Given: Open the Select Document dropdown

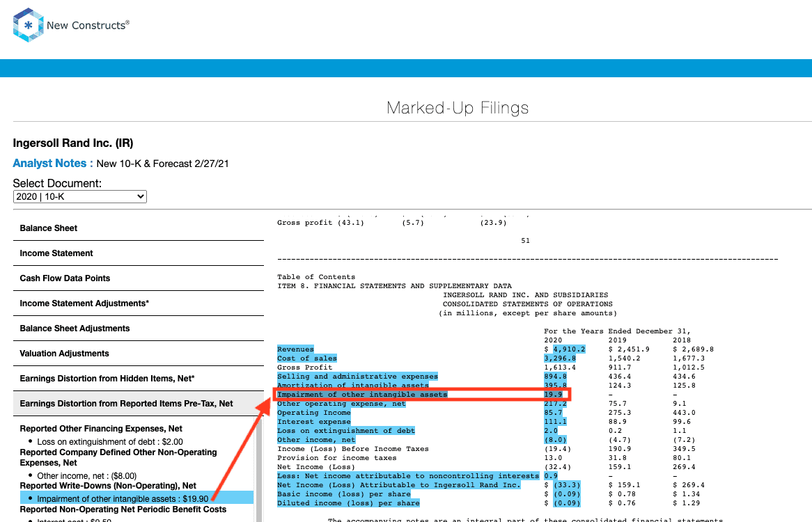Looking at the screenshot, I should [80, 196].
